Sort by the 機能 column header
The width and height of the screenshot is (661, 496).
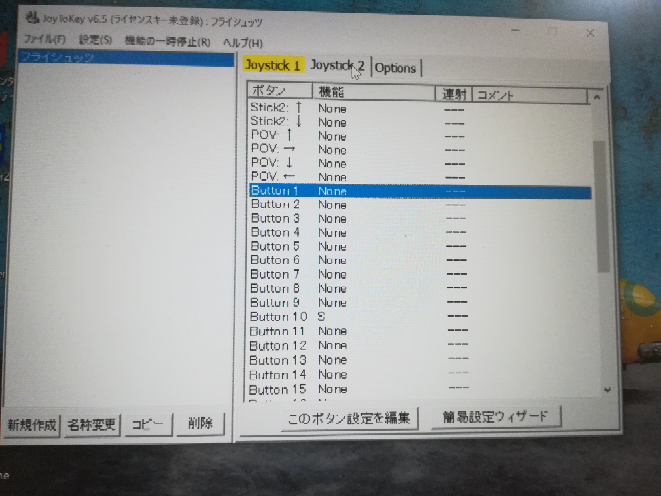coord(373,93)
